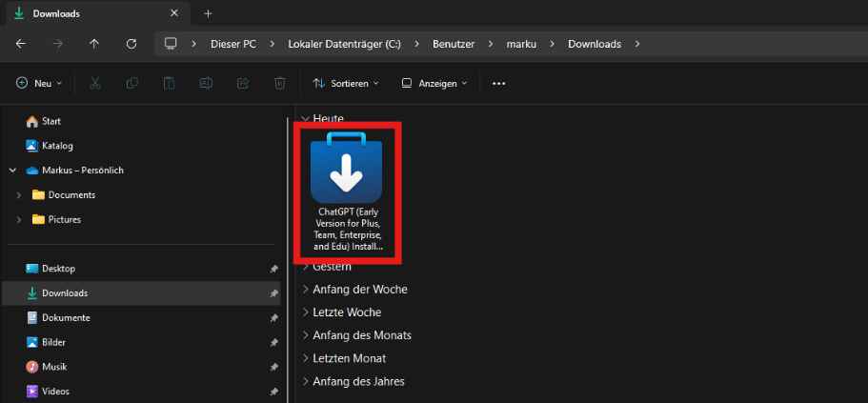Open the Sortieren dropdown

click(345, 84)
